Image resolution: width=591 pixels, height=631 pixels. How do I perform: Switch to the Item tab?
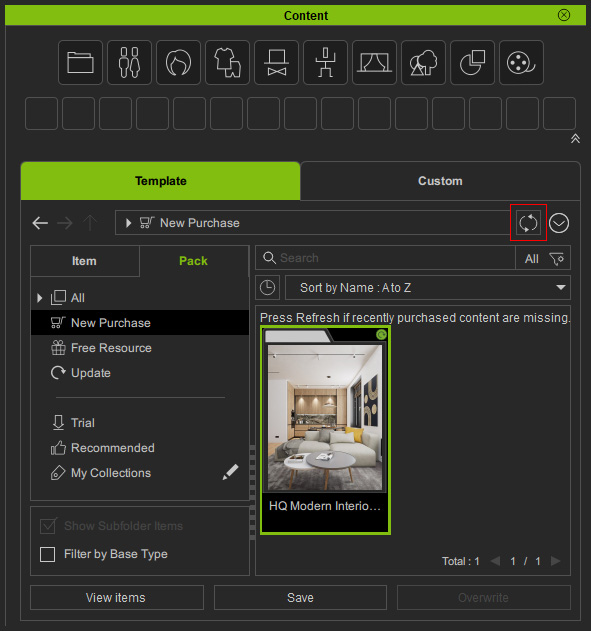click(x=84, y=261)
